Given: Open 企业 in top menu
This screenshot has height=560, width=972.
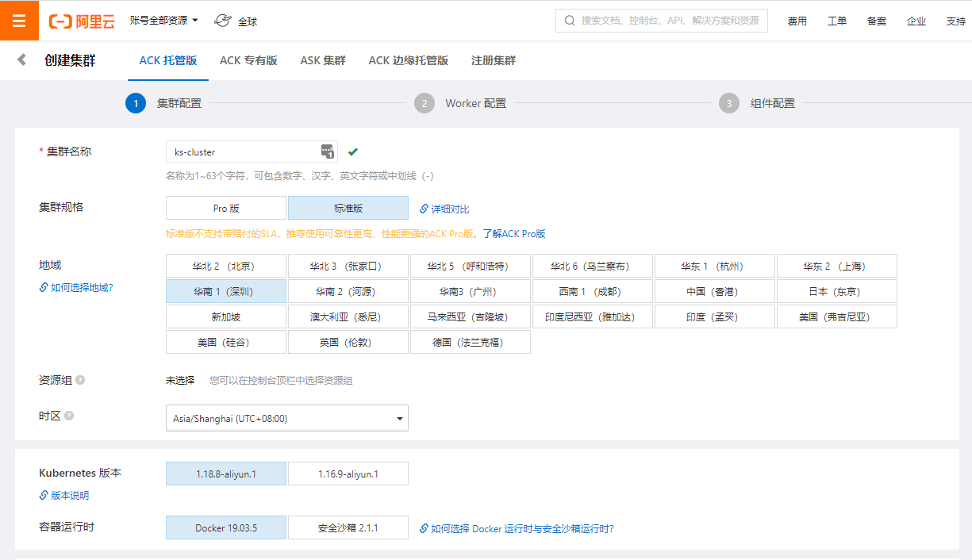Looking at the screenshot, I should pyautogui.click(x=916, y=21).
